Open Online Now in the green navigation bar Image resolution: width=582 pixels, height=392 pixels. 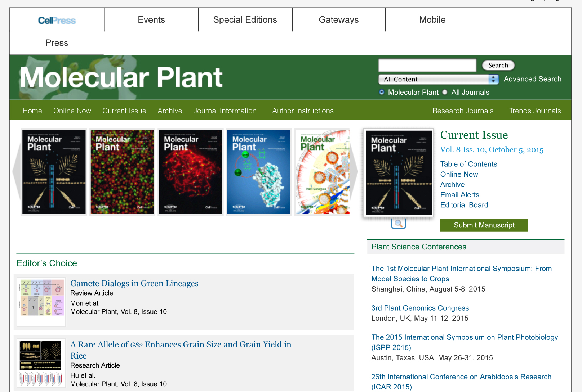72,111
